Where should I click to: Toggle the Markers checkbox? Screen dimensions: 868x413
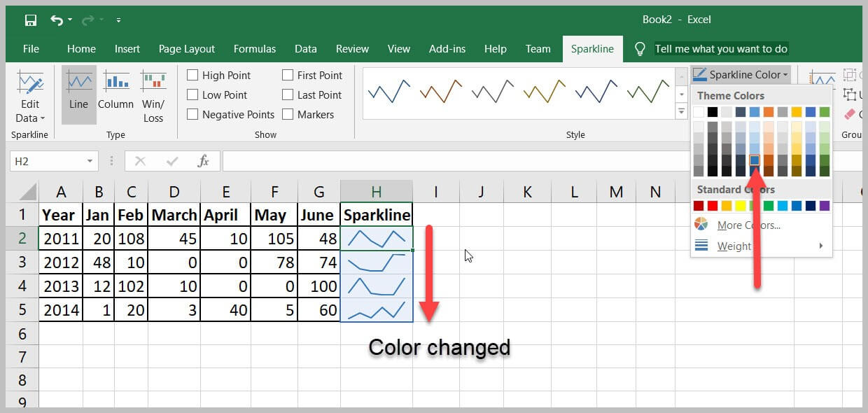tap(288, 115)
